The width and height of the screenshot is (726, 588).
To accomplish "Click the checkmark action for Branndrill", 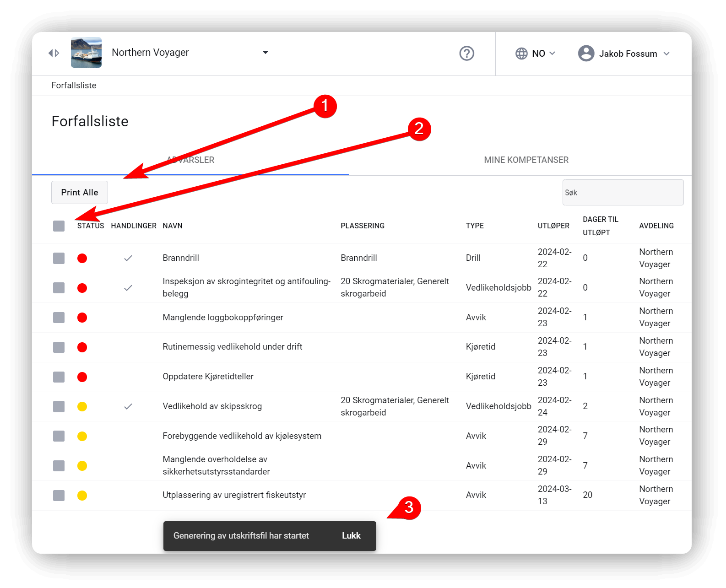I will 128,258.
